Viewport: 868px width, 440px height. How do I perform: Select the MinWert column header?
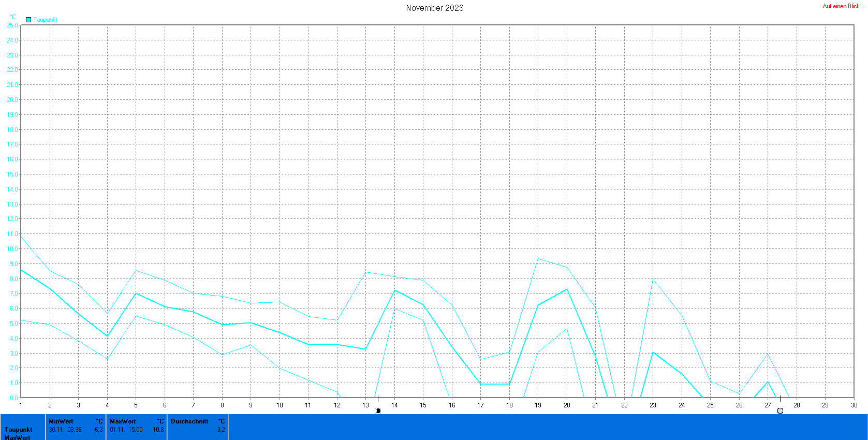pos(61,421)
